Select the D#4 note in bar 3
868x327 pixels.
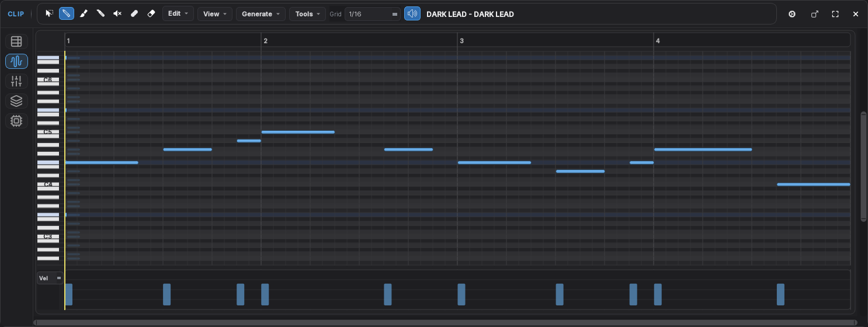580,171
